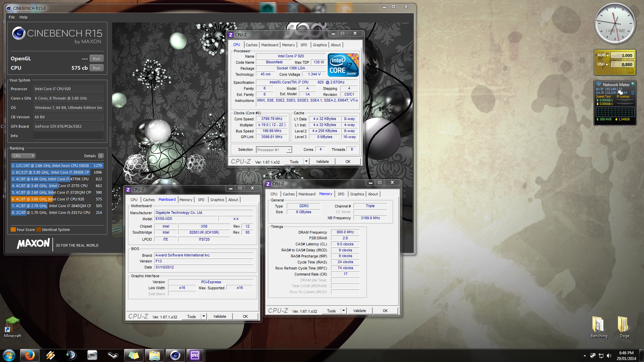This screenshot has width=644, height=362.
Task: Click the Network Meter globe icon
Action: (x=633, y=84)
